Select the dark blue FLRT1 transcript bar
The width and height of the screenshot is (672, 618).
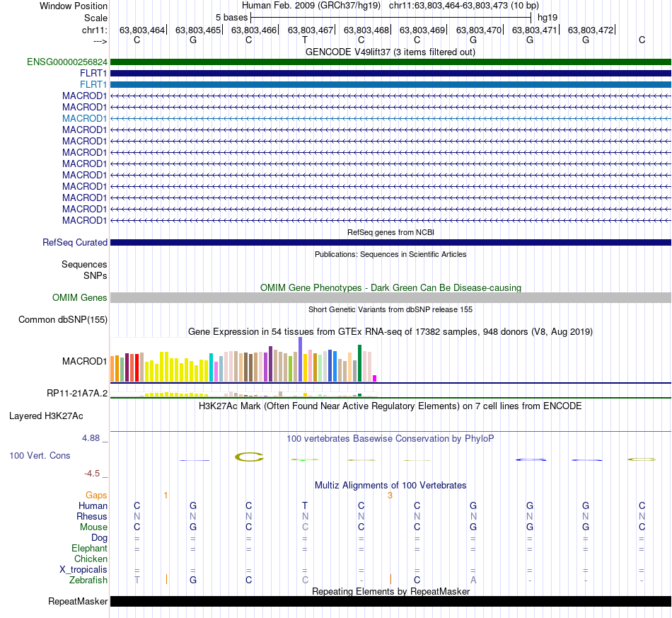click(391, 74)
